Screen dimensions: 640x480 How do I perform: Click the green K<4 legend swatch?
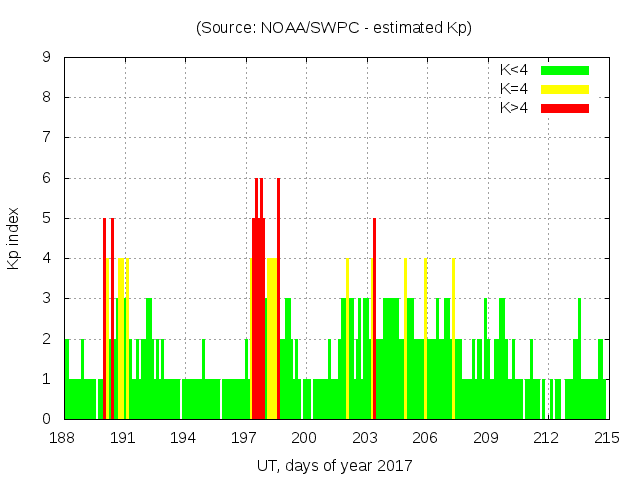click(565, 70)
